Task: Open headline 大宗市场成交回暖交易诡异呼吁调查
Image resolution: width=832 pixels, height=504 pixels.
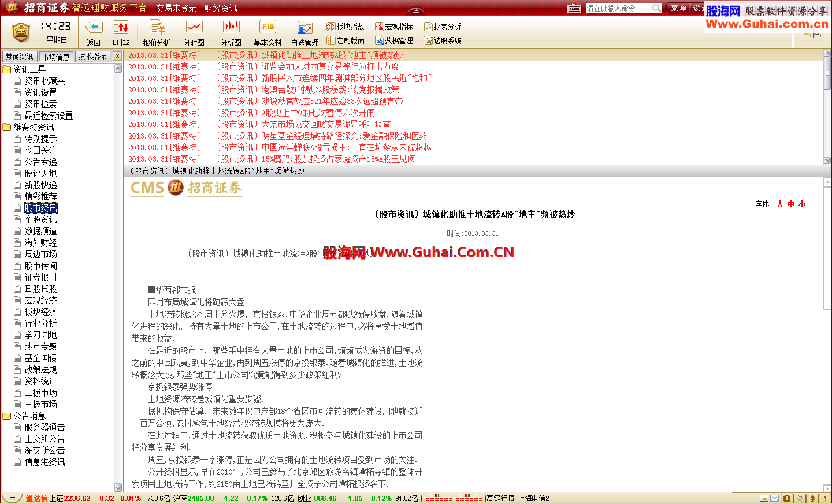Action: tap(326, 124)
